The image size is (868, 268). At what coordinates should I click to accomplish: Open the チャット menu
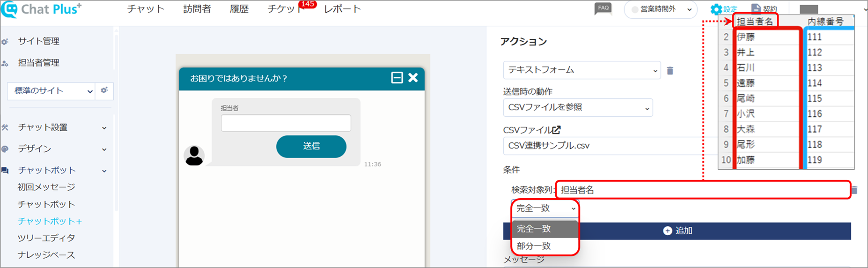click(146, 9)
